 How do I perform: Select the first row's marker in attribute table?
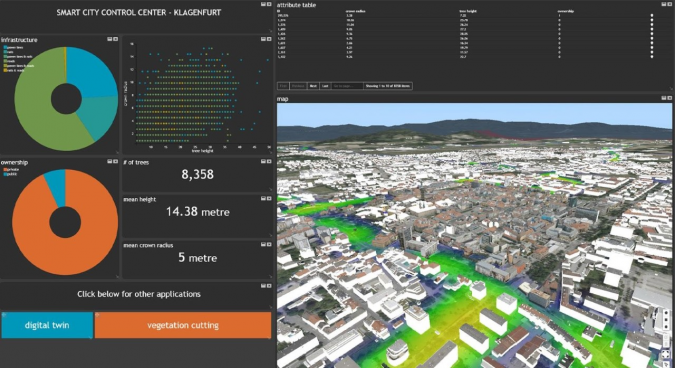pyautogui.click(x=652, y=15)
